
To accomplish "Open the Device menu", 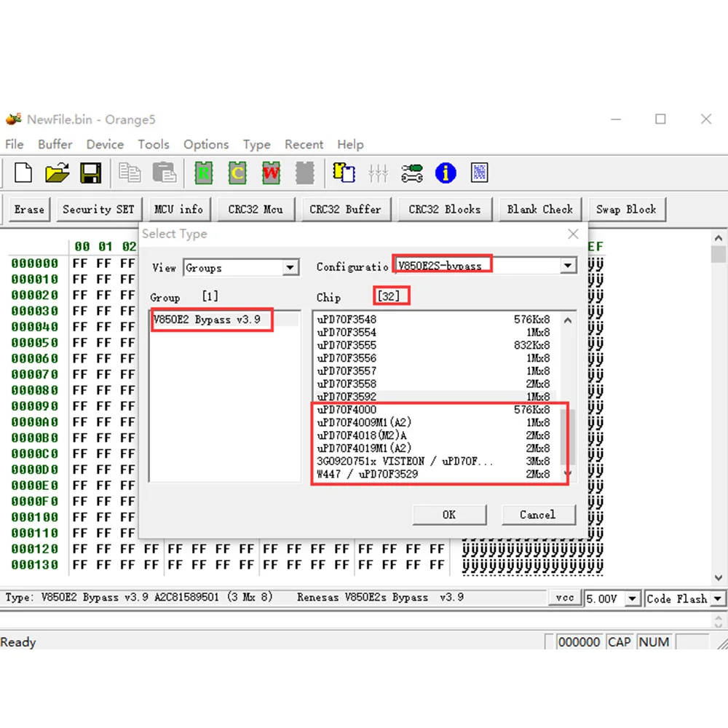I will 105,144.
